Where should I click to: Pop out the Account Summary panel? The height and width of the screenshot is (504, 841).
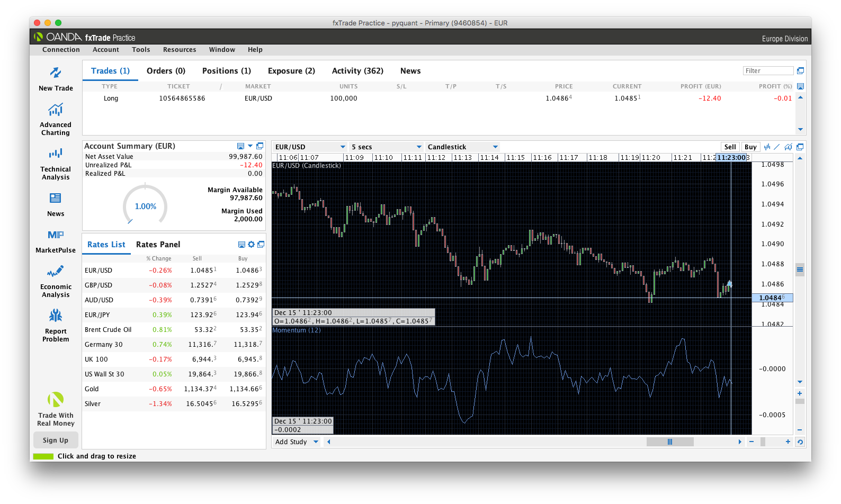(260, 146)
